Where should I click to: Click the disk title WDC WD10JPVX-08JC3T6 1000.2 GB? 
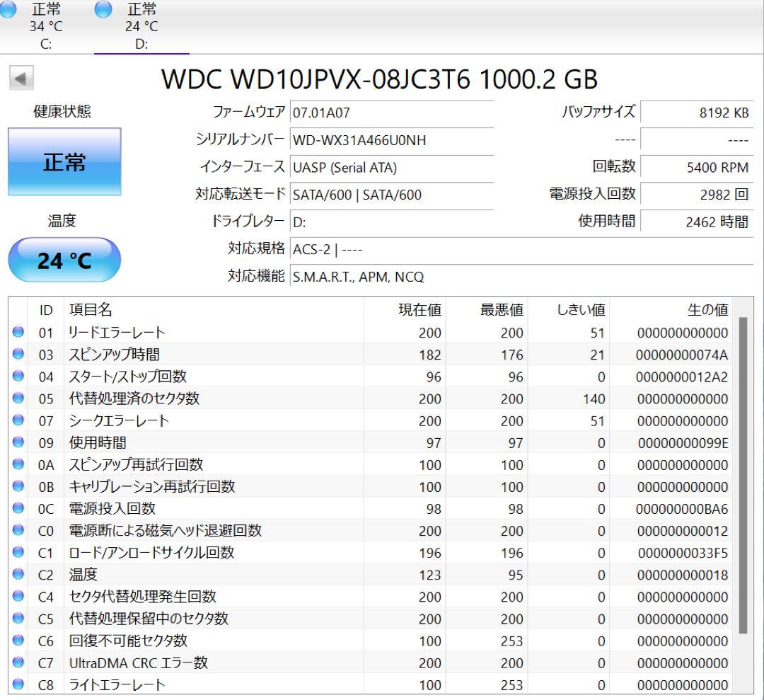click(x=380, y=79)
